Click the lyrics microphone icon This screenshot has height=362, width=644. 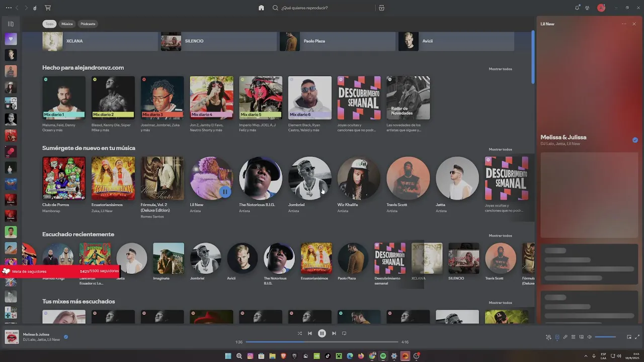pos(565,337)
